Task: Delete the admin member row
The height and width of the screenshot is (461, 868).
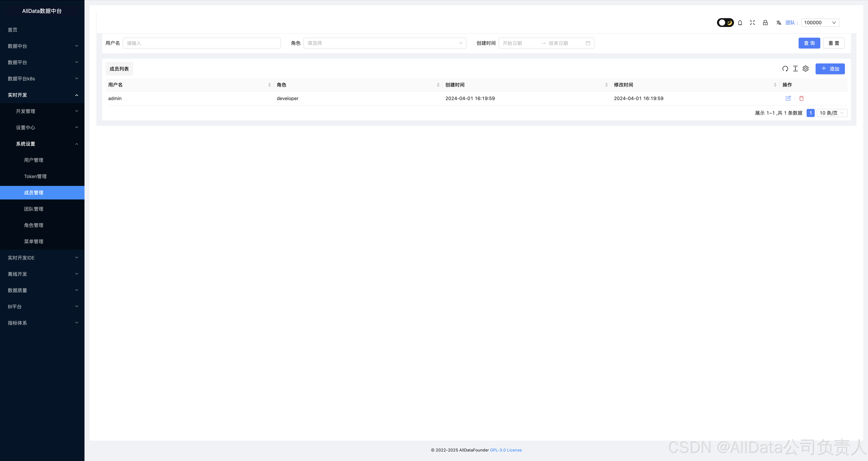Action: (x=801, y=98)
